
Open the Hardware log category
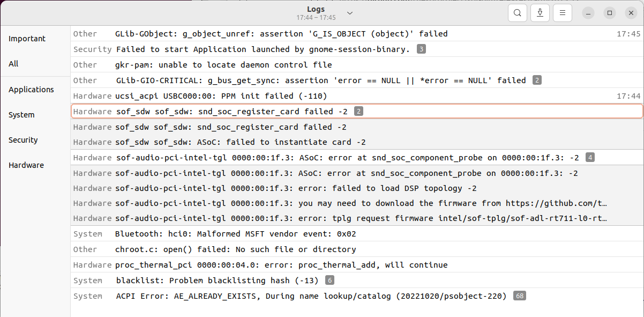(x=26, y=165)
